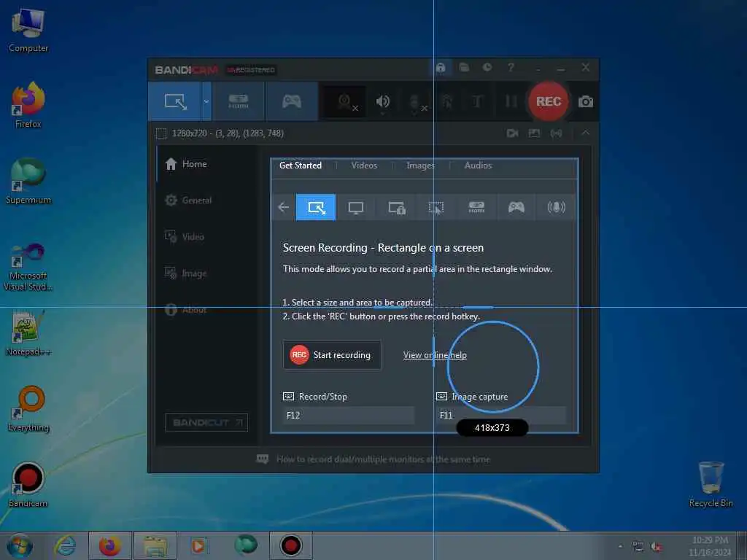Screen dimensions: 747x560
Task: Open the how to record dual monitors tip
Action: coord(383,459)
